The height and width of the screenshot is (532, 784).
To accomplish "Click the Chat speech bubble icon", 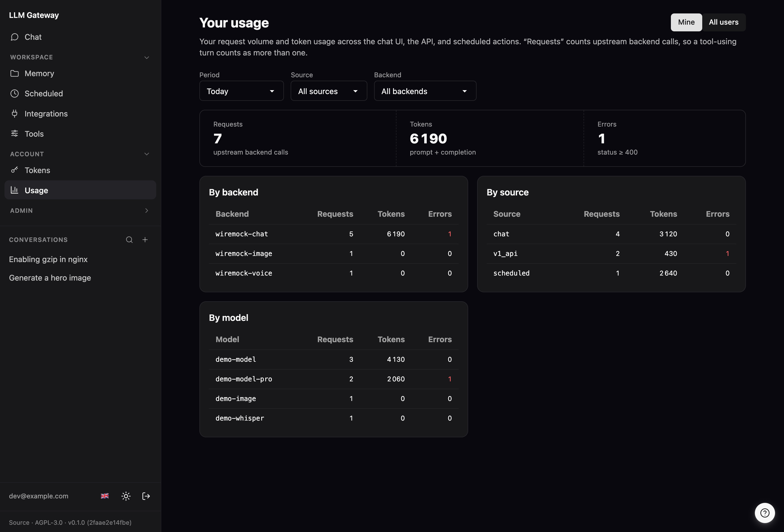I will (15, 37).
